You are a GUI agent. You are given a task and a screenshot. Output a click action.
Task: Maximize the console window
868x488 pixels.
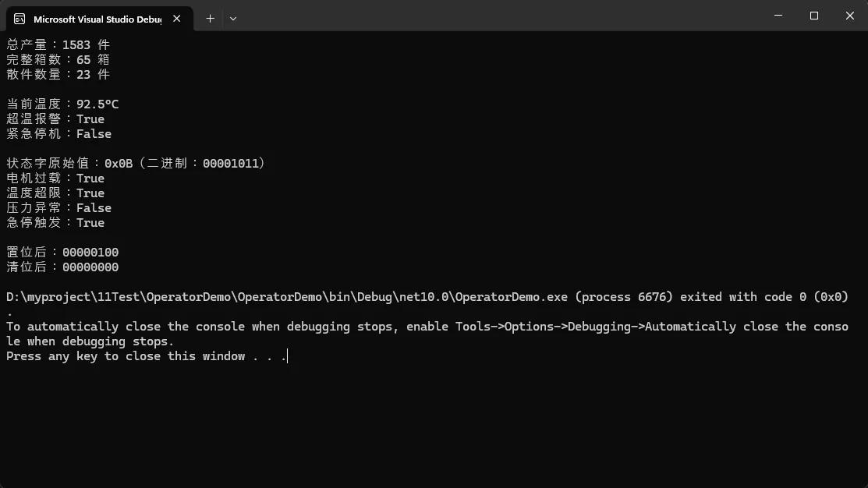click(813, 16)
